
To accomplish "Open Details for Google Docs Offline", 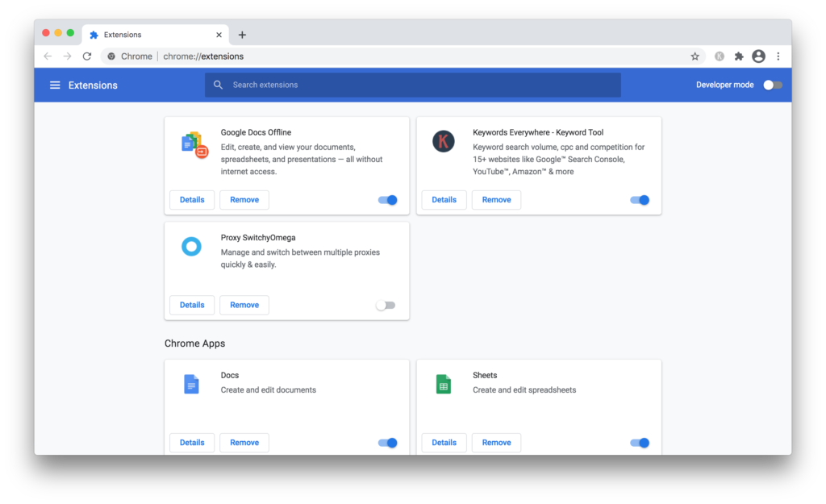I will point(192,200).
